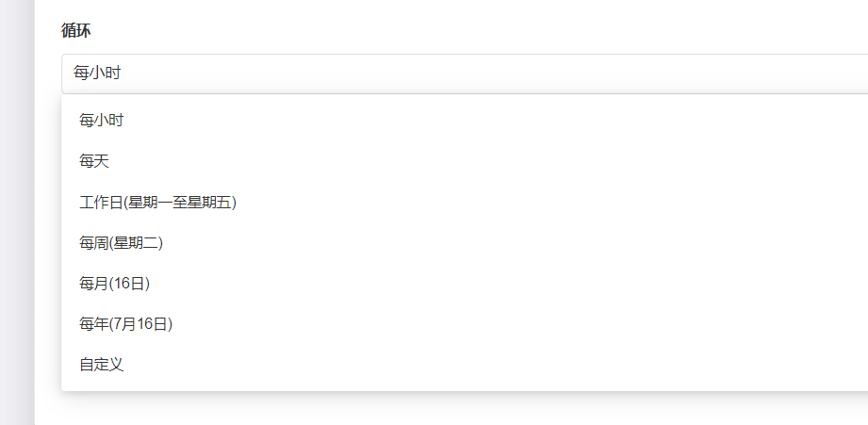Open the 自定义 custom recurrence option

[x=102, y=365]
